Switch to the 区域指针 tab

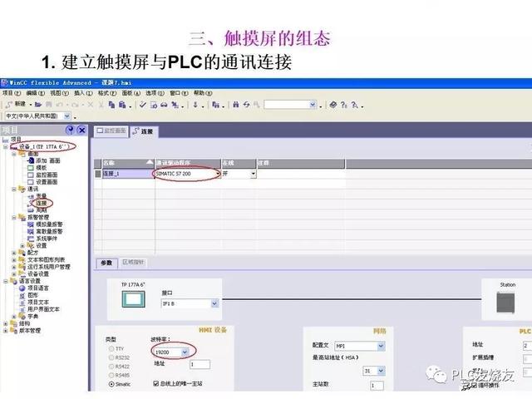[x=133, y=262]
